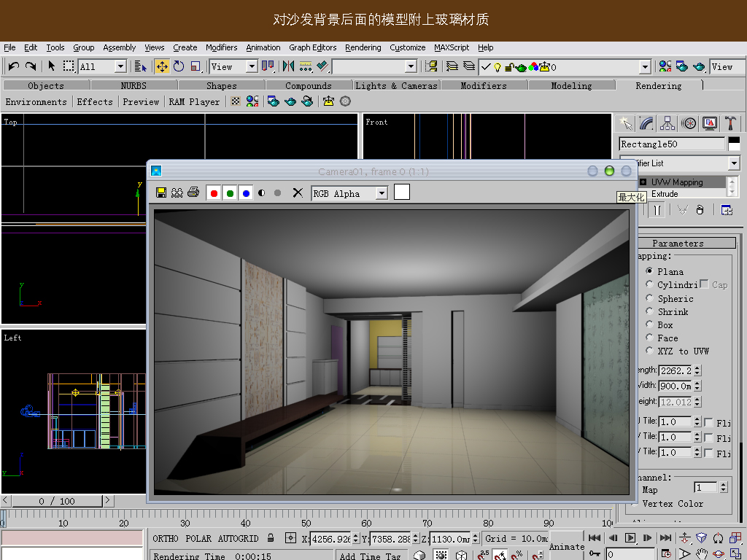747x560 pixels.
Task: Activate the Select and Rotate tool
Action: (x=179, y=66)
